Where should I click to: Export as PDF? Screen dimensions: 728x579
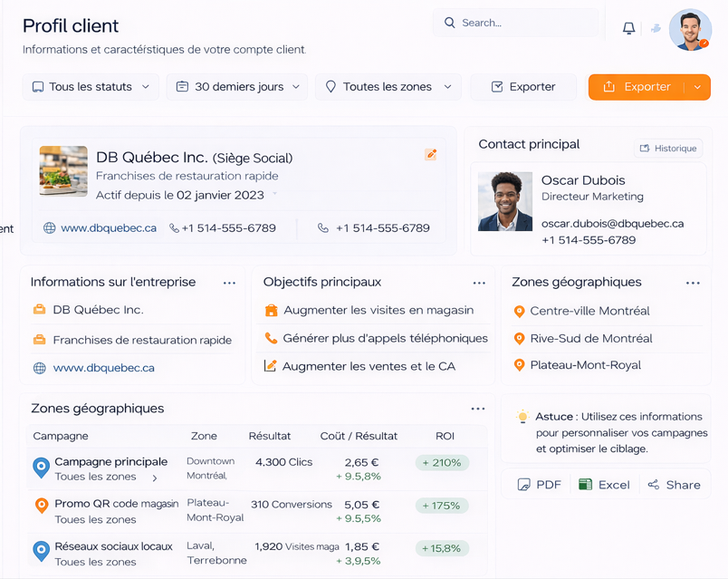(x=539, y=485)
